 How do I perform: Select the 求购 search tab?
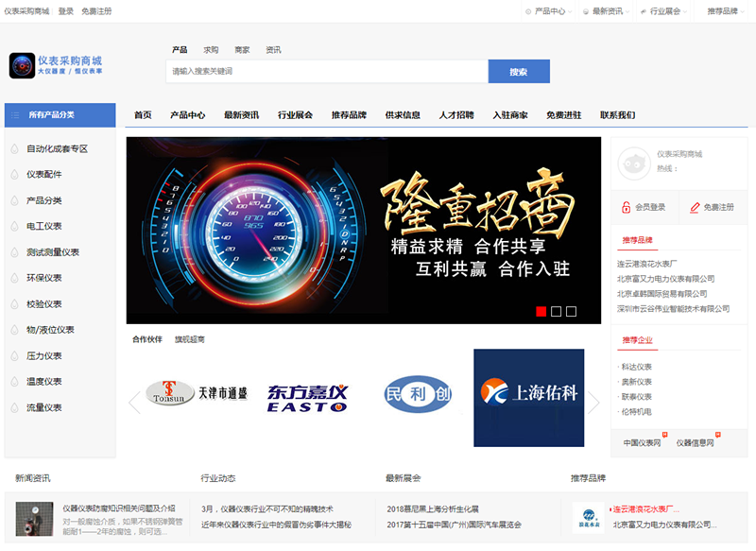(x=211, y=50)
